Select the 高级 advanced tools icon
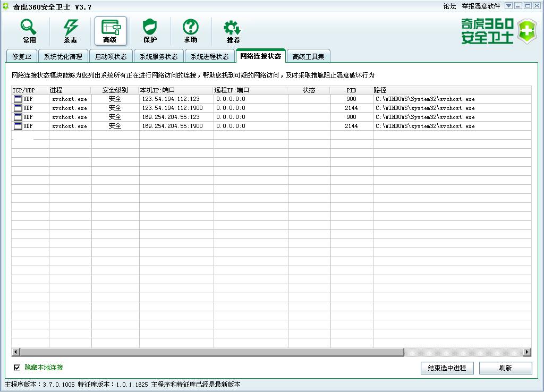 pyautogui.click(x=110, y=31)
